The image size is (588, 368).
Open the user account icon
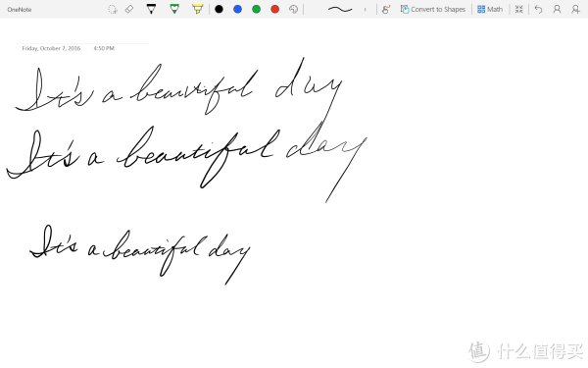pos(557,9)
